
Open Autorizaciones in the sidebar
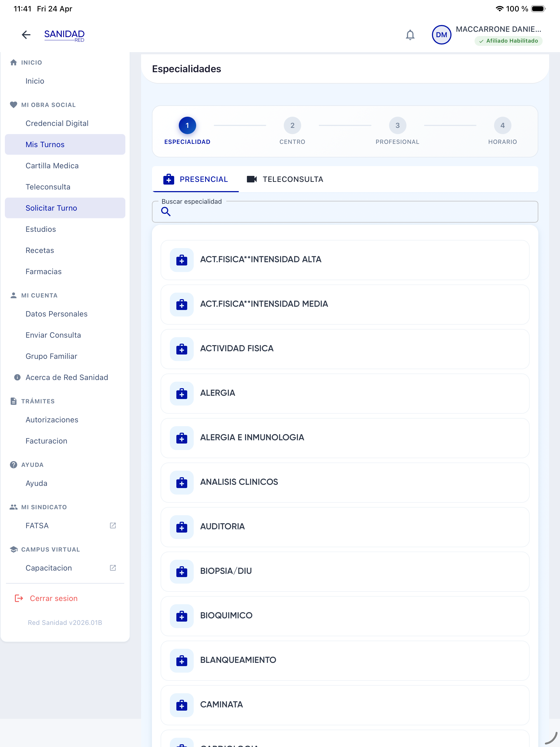(65, 420)
